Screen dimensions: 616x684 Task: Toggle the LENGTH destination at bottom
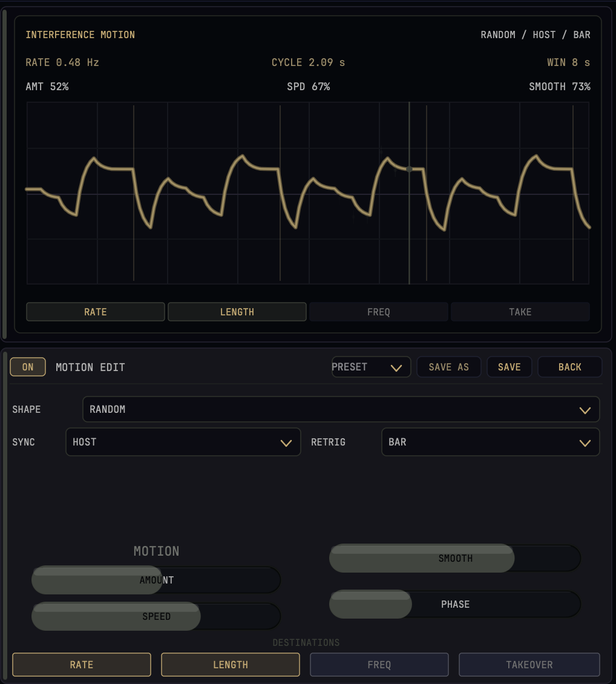pos(230,665)
